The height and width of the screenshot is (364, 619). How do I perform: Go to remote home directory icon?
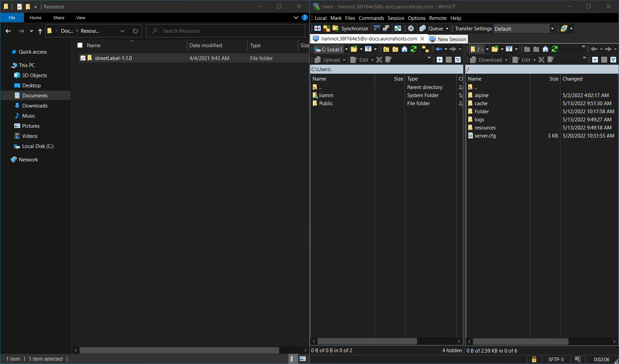[546, 49]
